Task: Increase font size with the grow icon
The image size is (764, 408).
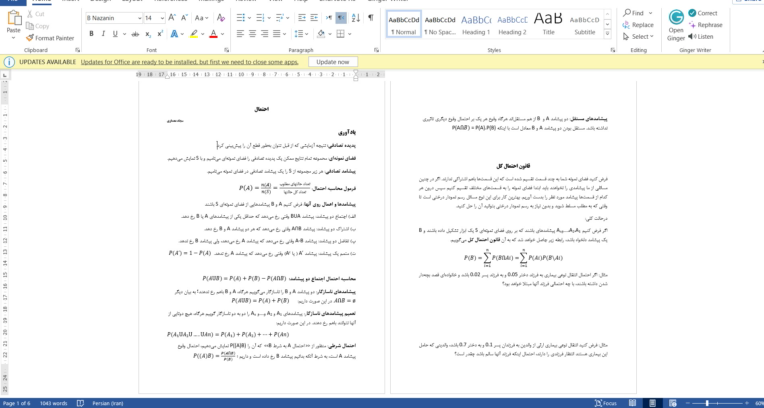Action: click(x=172, y=18)
